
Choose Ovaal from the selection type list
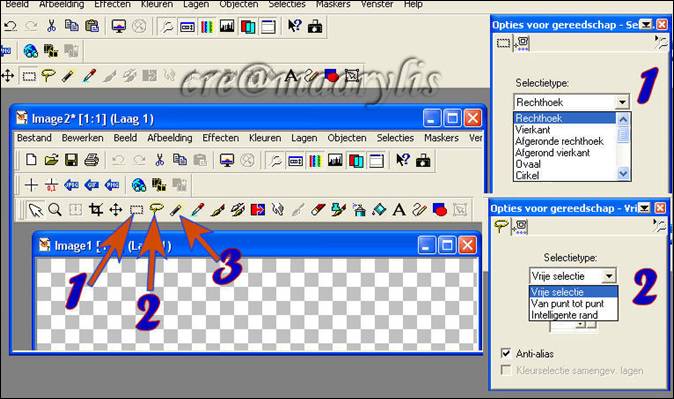[528, 164]
